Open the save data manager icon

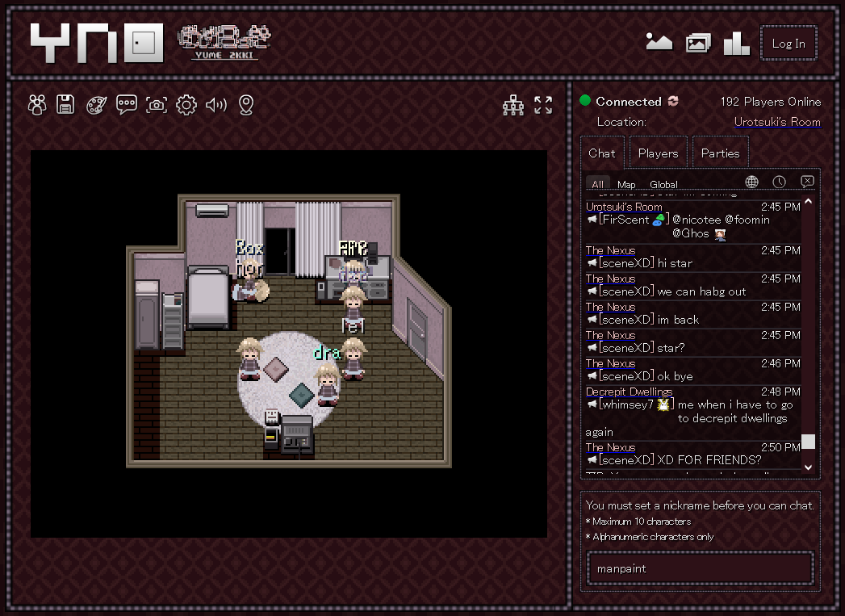pyautogui.click(x=66, y=105)
